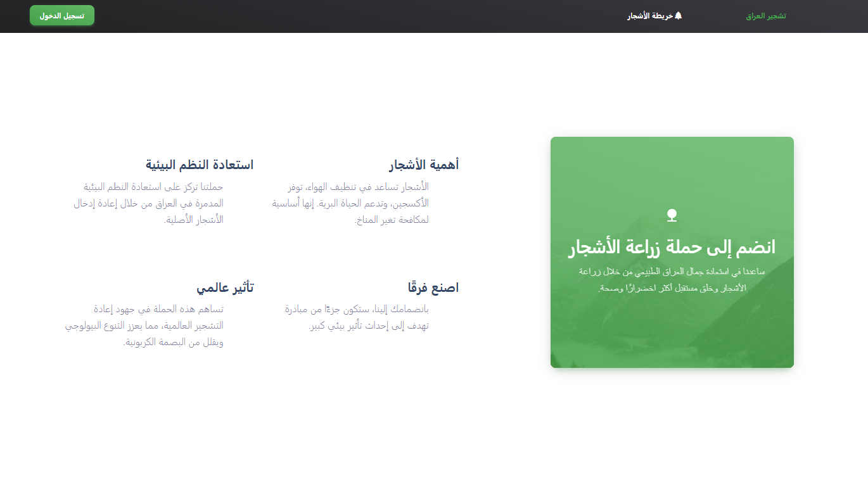Click text line ending with البصمة الكربونية
Viewport: 868px width, 485px height.
click(x=173, y=343)
